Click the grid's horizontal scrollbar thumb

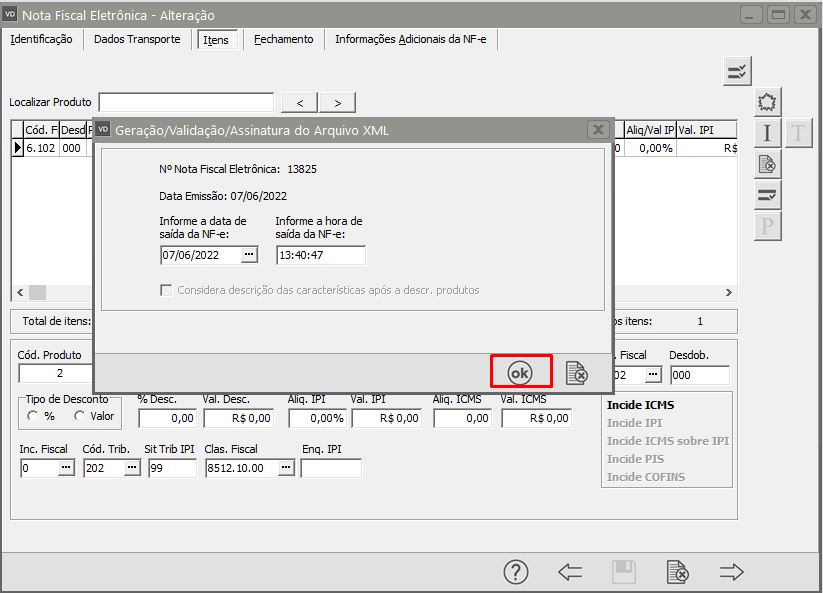(37, 292)
